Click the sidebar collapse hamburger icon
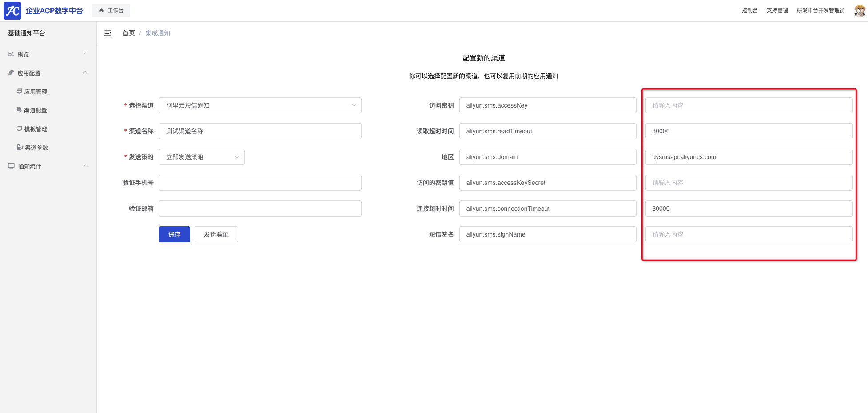The width and height of the screenshot is (868, 413). [x=108, y=33]
